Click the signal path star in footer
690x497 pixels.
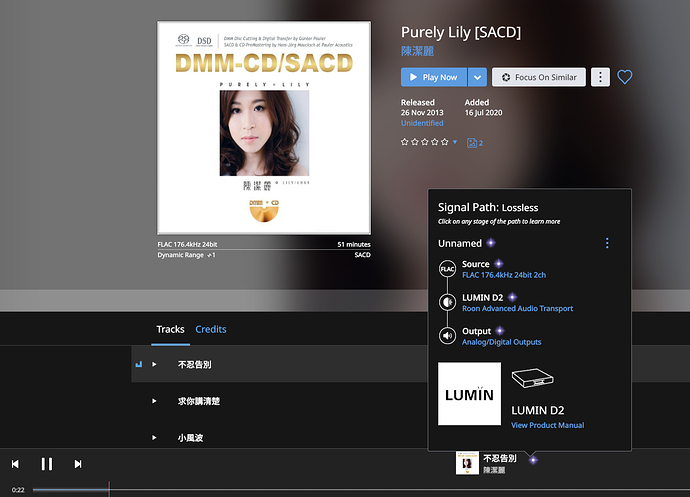(x=533, y=460)
